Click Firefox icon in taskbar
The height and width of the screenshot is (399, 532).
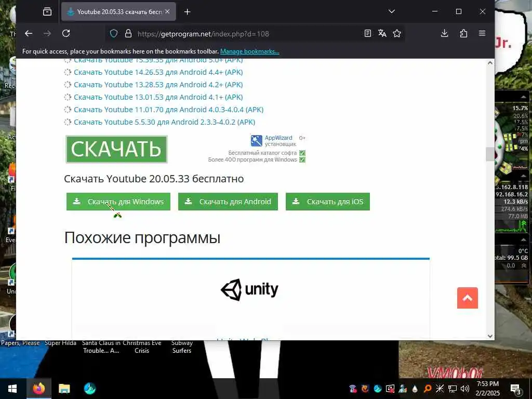tap(38, 389)
